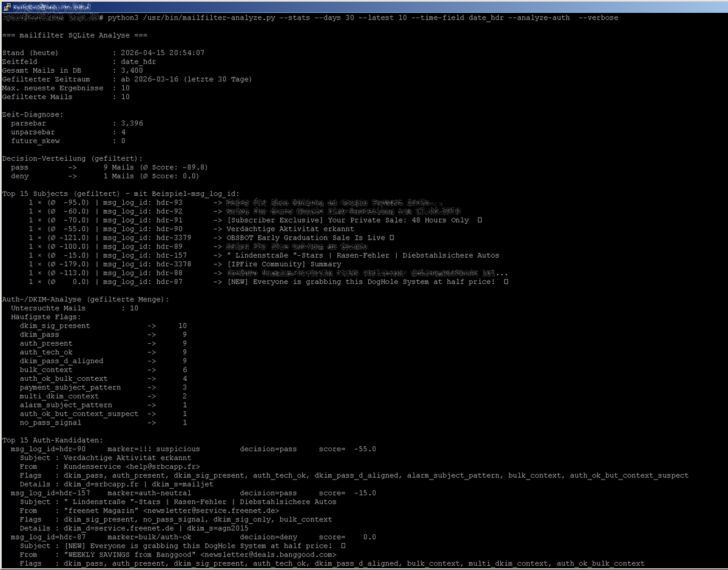Click 'no_pass_signal' row in Häufigste Flags list
The width and height of the screenshot is (728, 570).
(x=103, y=423)
